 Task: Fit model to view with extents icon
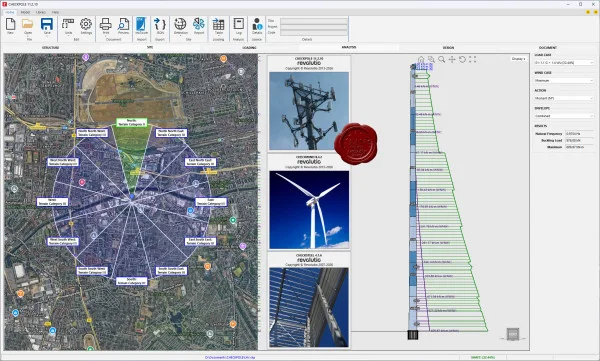pos(473,59)
